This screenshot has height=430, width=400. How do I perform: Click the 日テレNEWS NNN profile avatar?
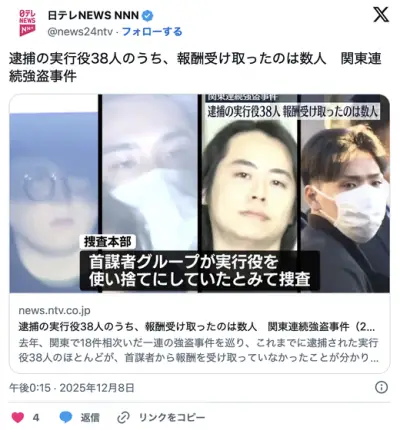27,23
